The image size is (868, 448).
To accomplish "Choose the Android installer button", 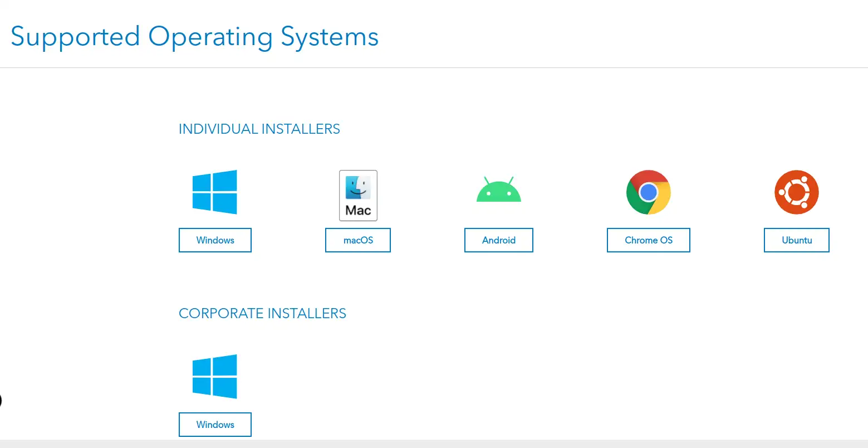I will pos(499,240).
